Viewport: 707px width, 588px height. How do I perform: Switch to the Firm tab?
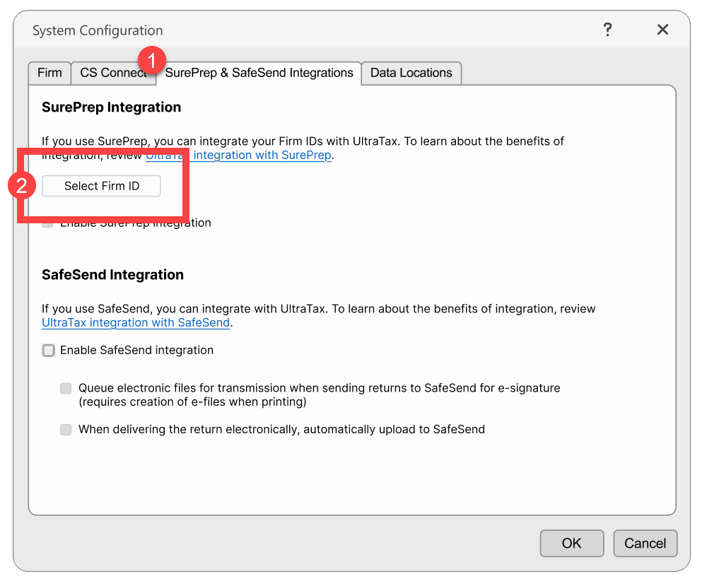click(49, 73)
